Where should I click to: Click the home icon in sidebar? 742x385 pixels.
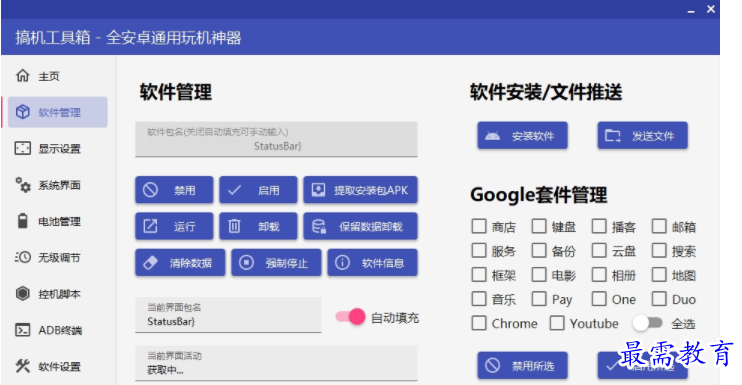23,76
